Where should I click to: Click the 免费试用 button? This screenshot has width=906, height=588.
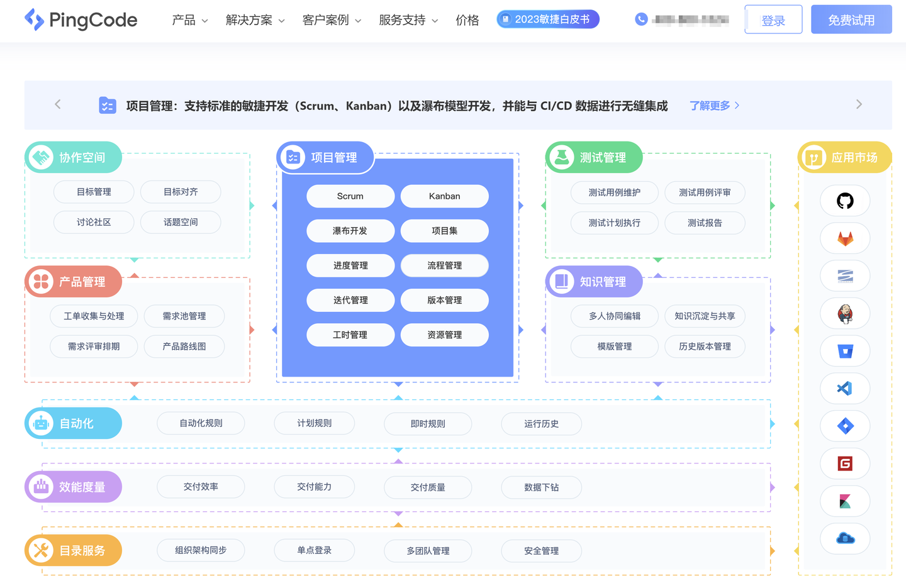(851, 19)
